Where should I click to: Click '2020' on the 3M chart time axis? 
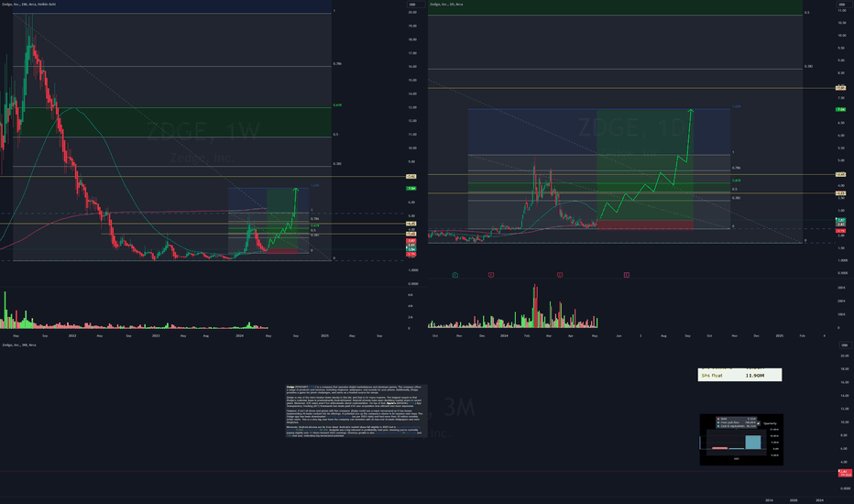794,500
